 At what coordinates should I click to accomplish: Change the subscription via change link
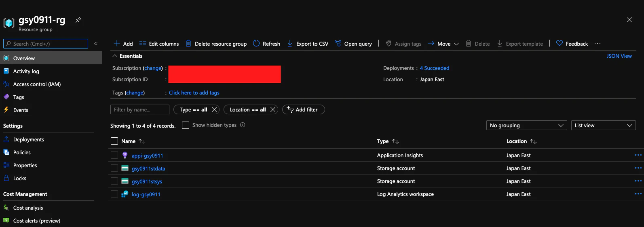point(153,68)
